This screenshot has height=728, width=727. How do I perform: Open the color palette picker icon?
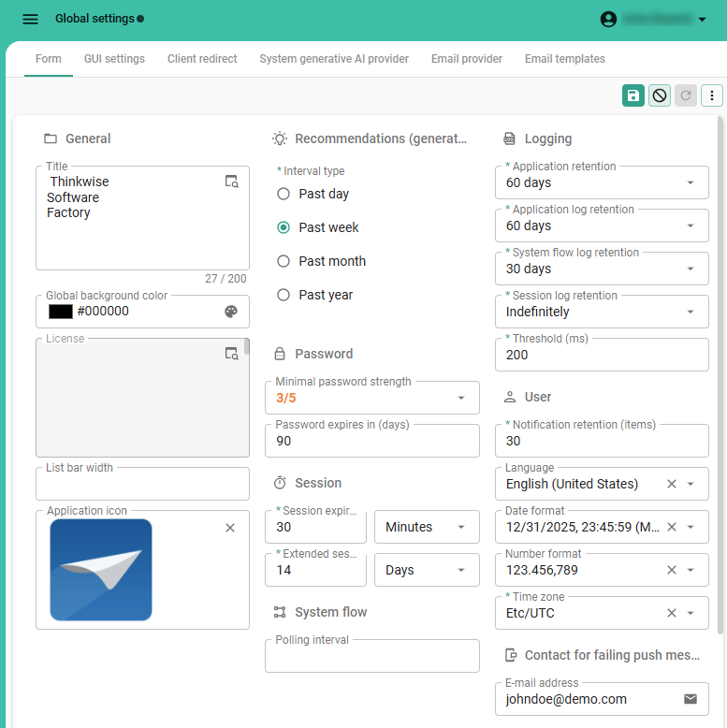(x=231, y=312)
